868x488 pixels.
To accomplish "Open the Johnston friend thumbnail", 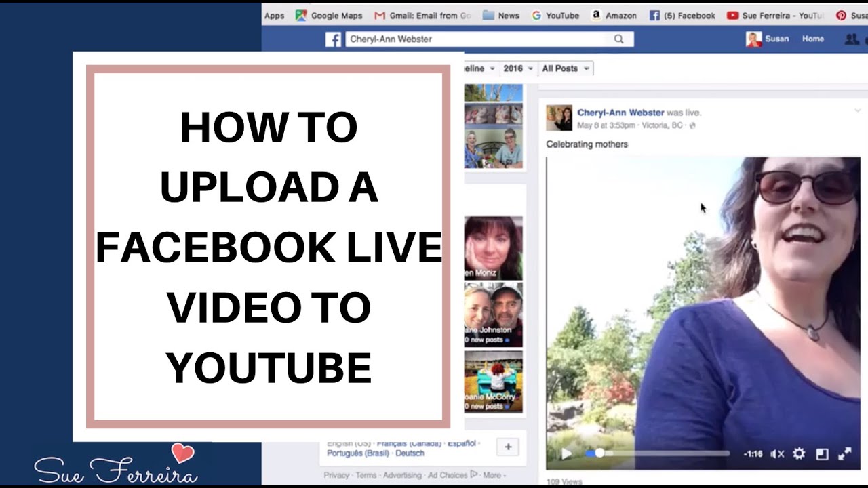I will click(493, 314).
